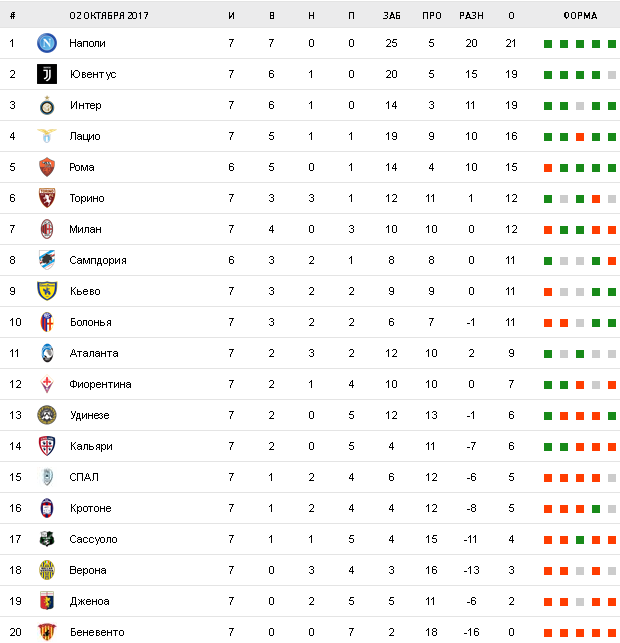Viewport: 620px width, 643px height.
Task: Click Napoli's first green form square
Action: point(548,44)
